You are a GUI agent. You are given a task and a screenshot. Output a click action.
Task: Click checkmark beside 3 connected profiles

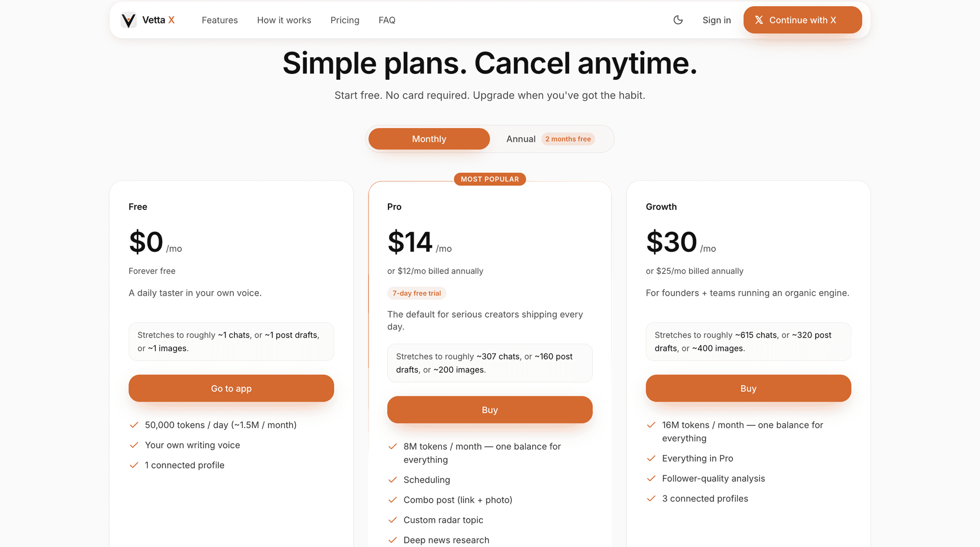coord(651,498)
